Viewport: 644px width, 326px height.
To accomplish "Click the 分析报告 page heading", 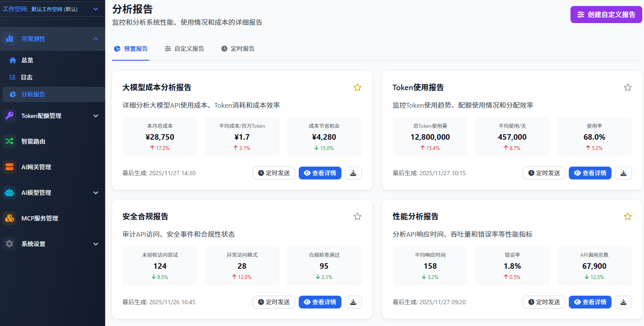I will pyautogui.click(x=132, y=9).
